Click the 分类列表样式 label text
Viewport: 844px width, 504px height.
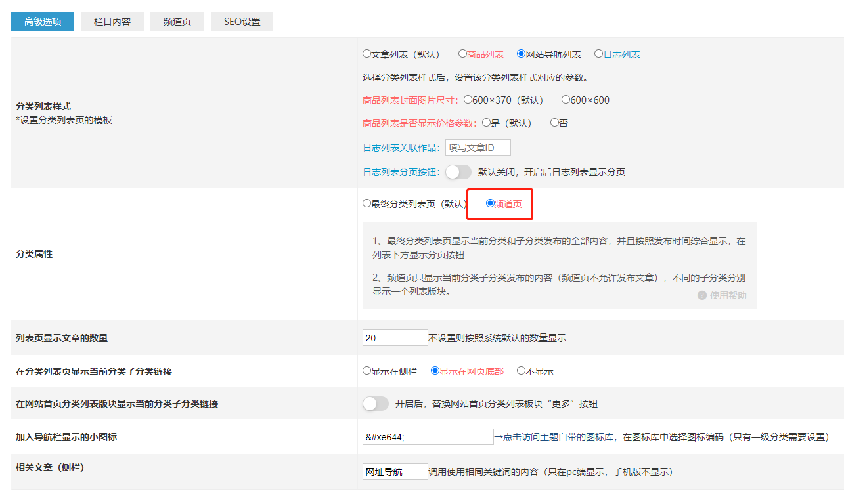pyautogui.click(x=43, y=106)
